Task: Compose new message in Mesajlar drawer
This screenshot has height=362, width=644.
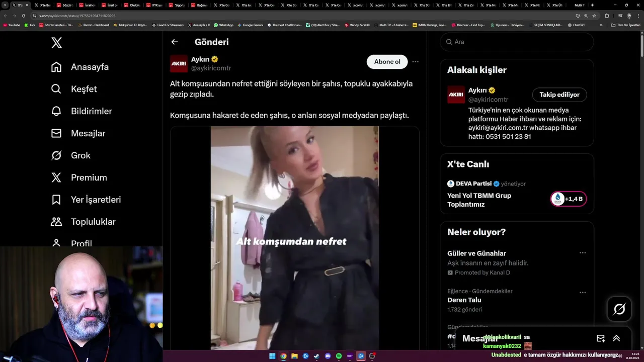Action: pyautogui.click(x=601, y=338)
